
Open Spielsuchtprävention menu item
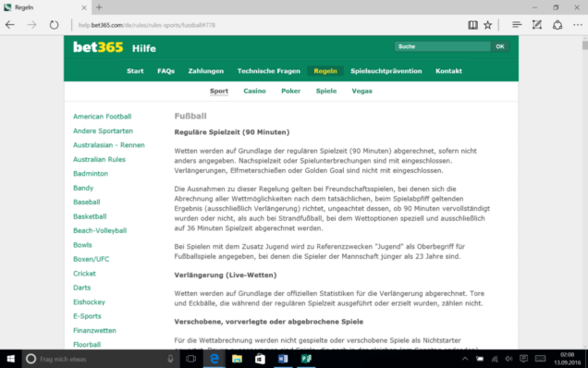(x=386, y=71)
